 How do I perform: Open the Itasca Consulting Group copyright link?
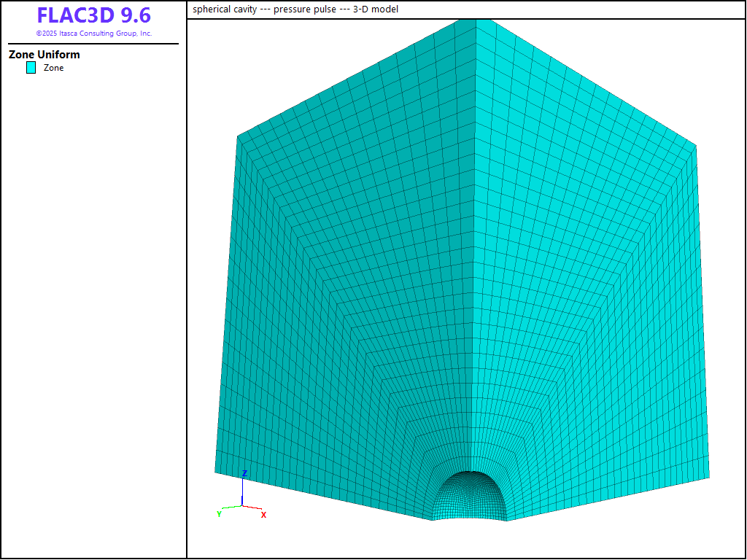click(x=93, y=34)
